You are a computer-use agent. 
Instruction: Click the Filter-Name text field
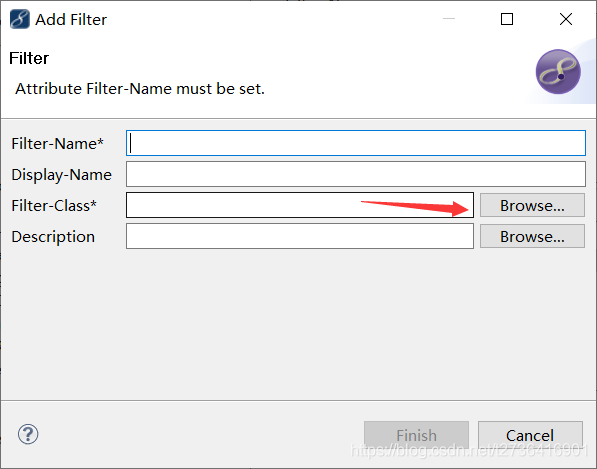point(356,143)
